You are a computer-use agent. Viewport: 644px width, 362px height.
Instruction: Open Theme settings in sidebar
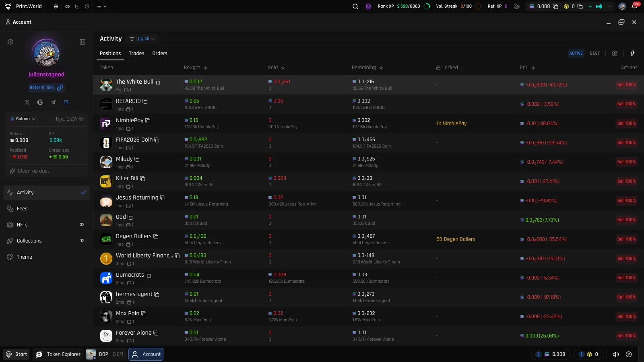point(47,257)
